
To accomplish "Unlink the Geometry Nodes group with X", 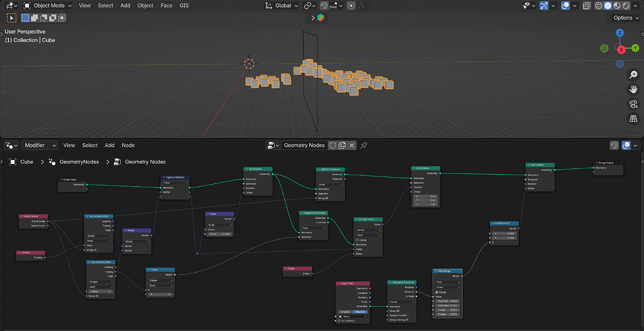I will coord(352,145).
